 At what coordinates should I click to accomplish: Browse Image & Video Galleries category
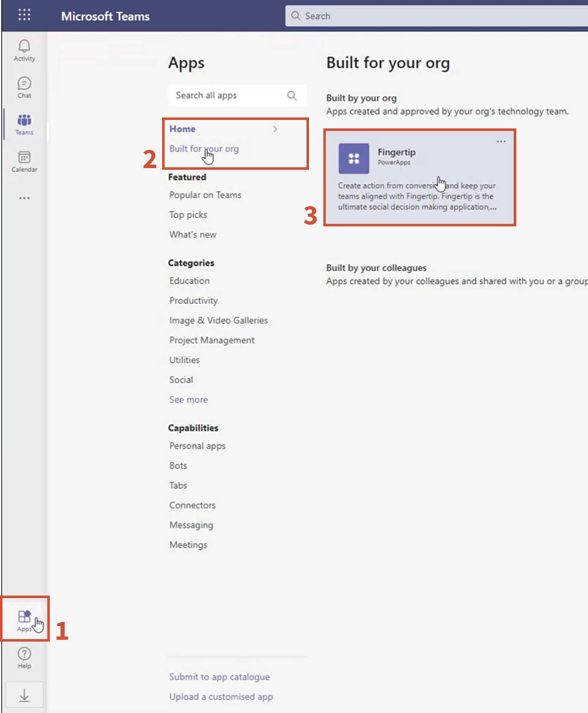pyautogui.click(x=219, y=321)
